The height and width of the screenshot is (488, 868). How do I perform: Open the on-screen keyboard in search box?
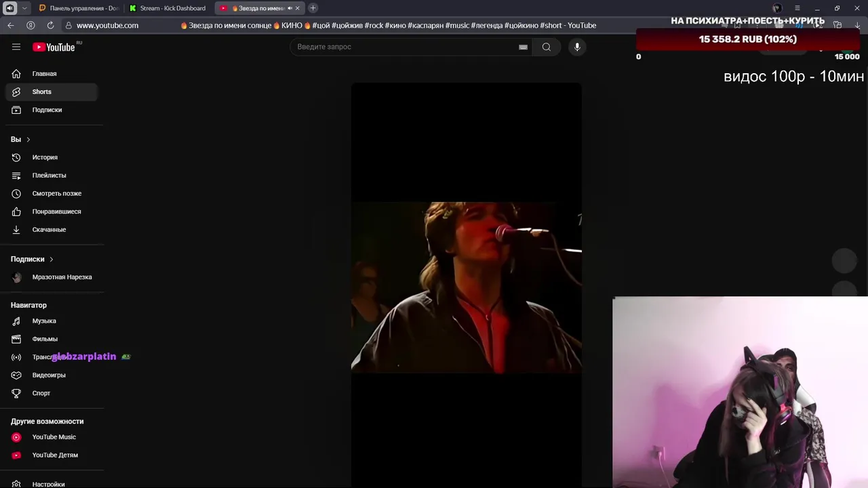(523, 47)
